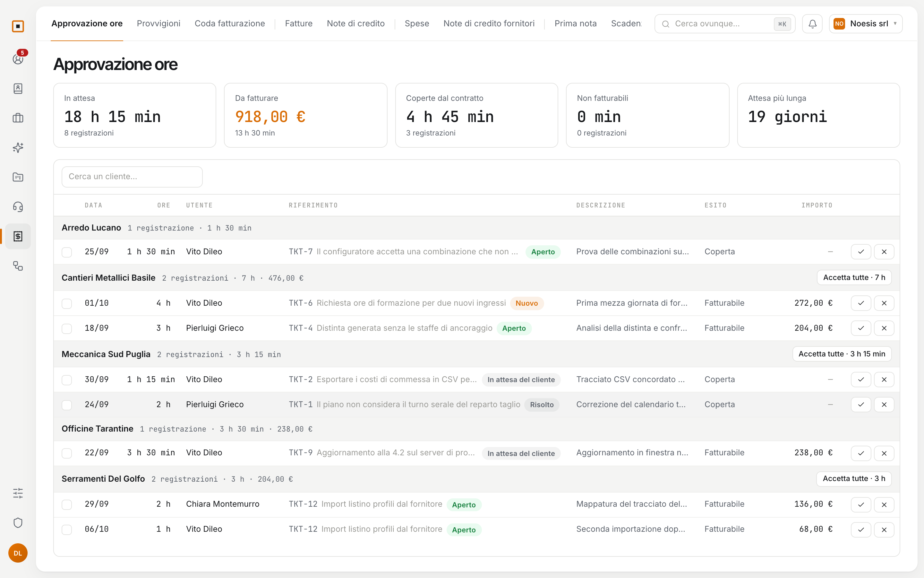Open the TKT-2 Esportare i costi link
This screenshot has width=924, height=578.
382,379
